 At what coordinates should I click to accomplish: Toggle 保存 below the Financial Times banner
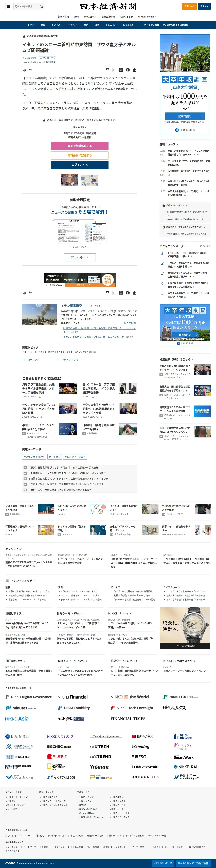tap(28, 293)
